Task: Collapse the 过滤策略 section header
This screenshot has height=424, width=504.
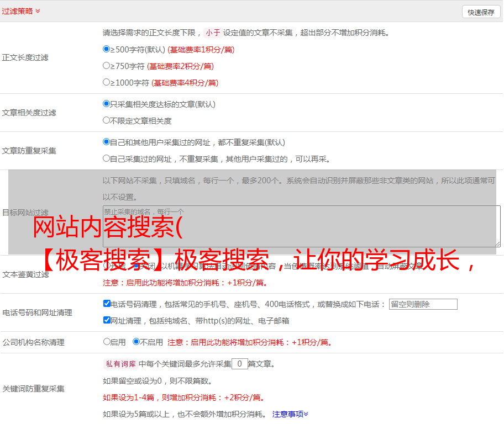Action: 21,11
